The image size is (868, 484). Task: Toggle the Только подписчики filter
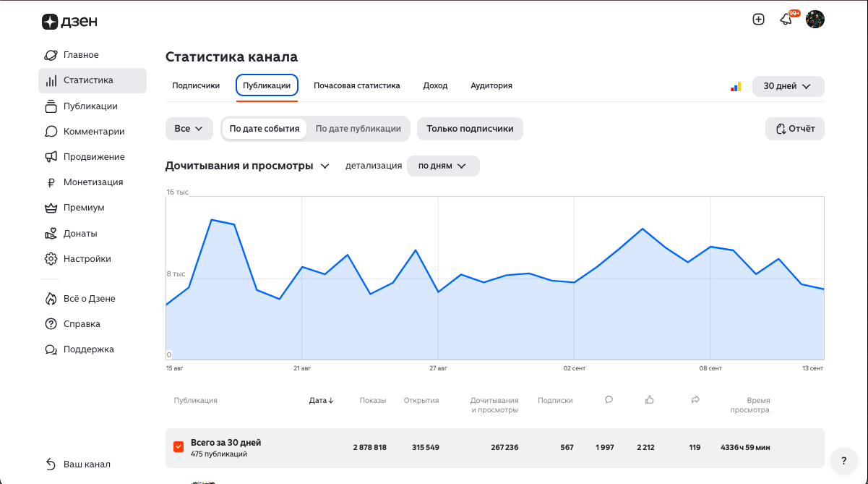pos(470,129)
